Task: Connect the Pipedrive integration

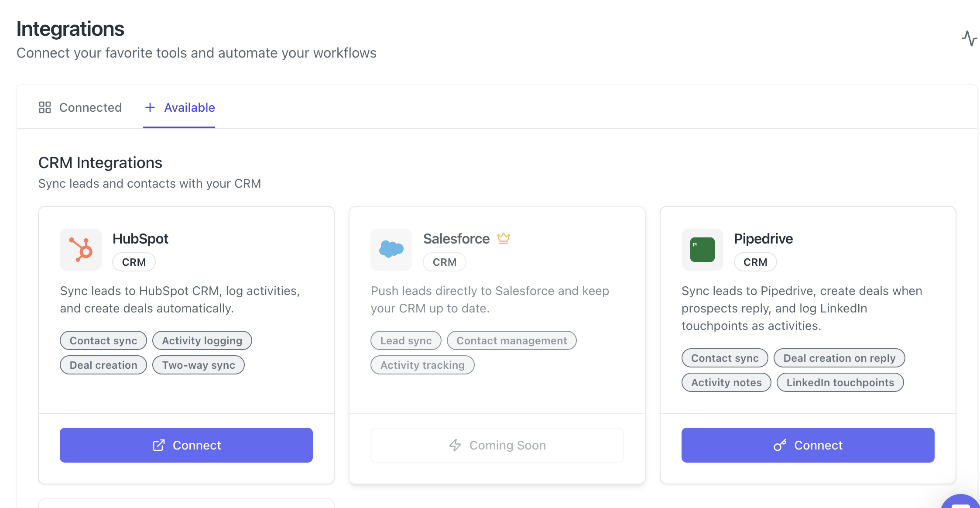Action: point(808,445)
